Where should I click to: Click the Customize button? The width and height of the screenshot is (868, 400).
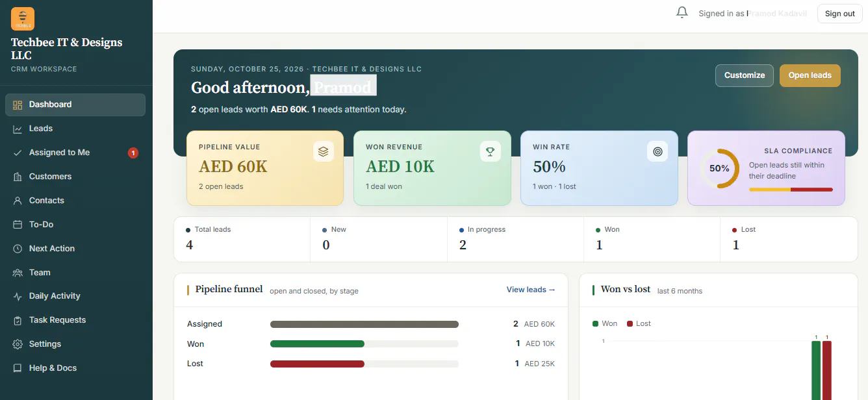(x=745, y=75)
